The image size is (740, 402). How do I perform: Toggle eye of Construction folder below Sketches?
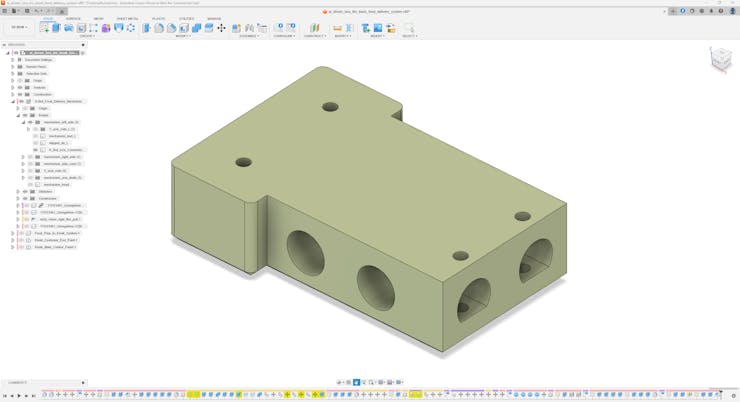pyautogui.click(x=25, y=198)
